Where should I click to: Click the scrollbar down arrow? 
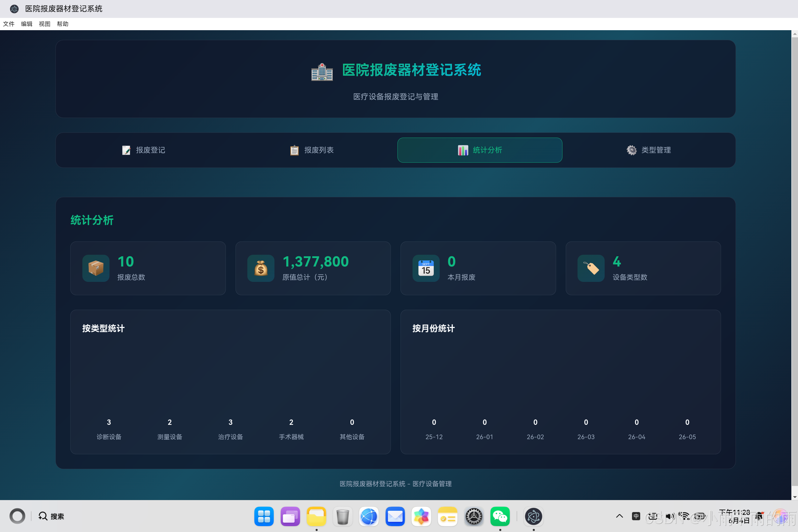click(x=795, y=497)
